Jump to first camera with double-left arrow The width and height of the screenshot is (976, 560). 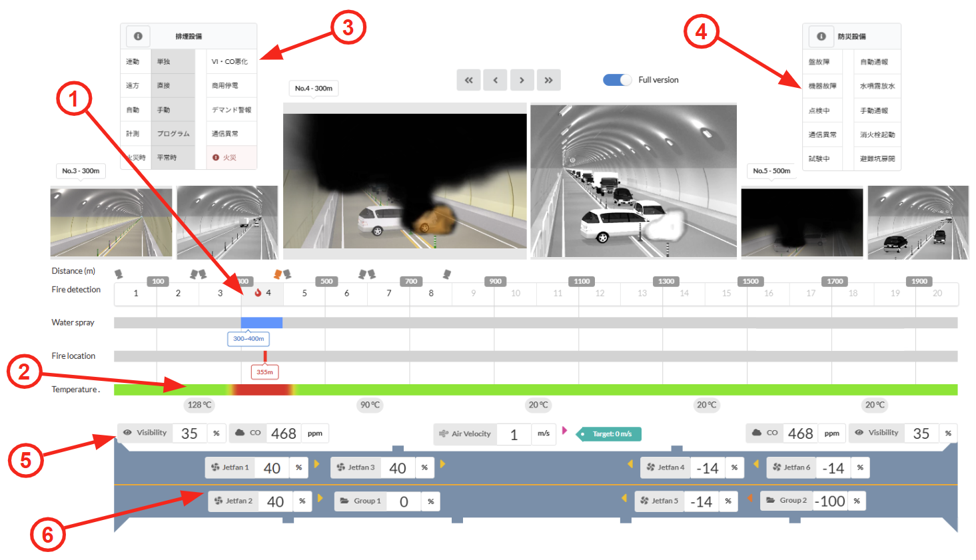(x=468, y=80)
